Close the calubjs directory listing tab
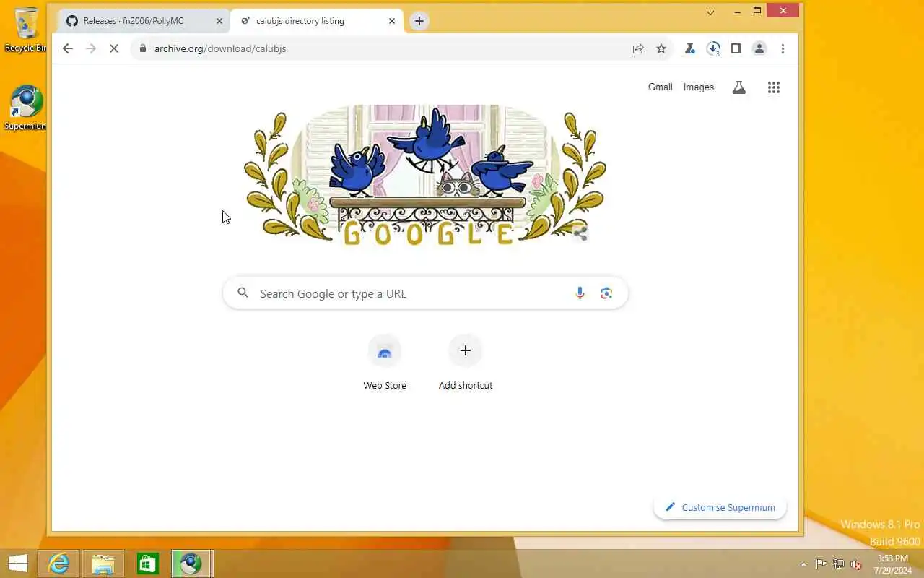The height and width of the screenshot is (578, 924). (392, 21)
